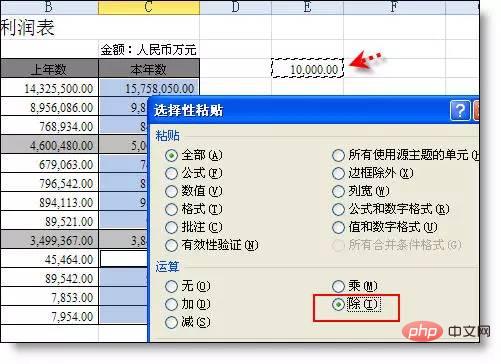
Task: Click column D header
Action: tap(236, 7)
